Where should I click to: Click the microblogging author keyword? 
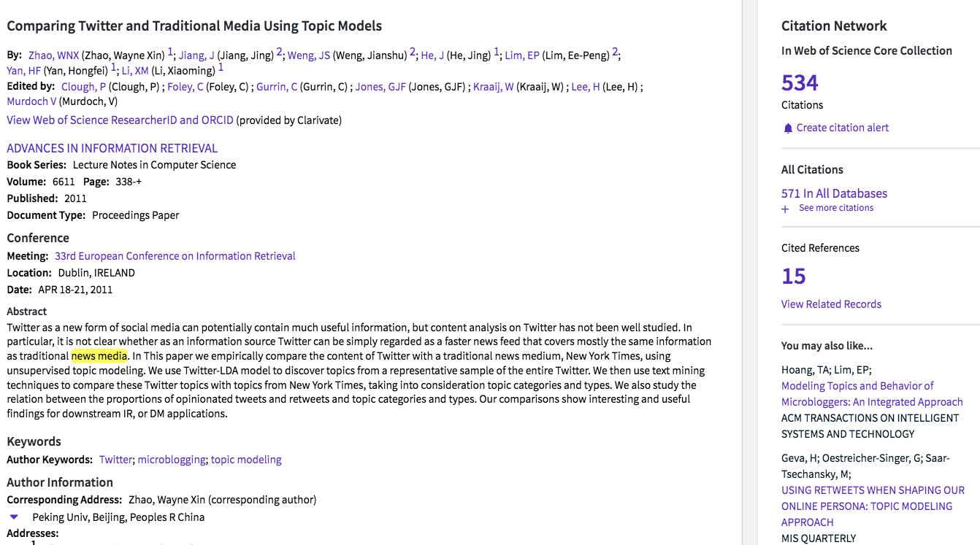(172, 460)
